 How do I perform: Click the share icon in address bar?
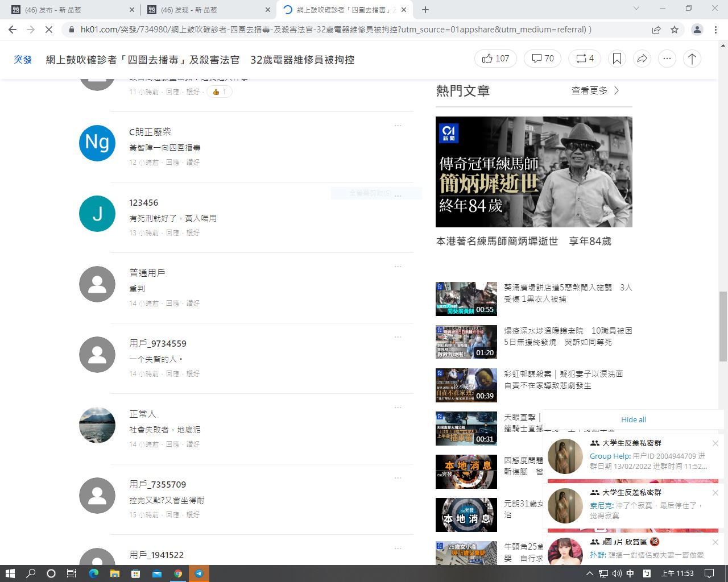656,30
